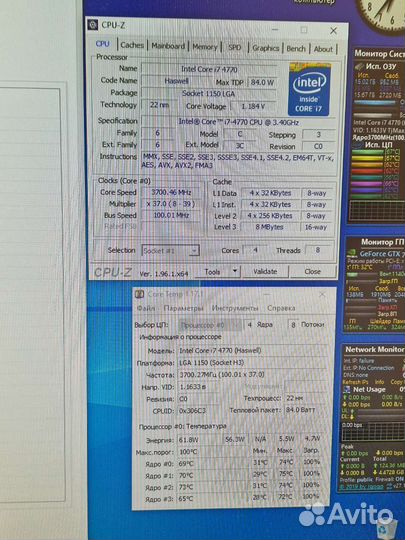Click the Max TDP value 84.0 W
This screenshot has width=405, height=540.
[262, 83]
